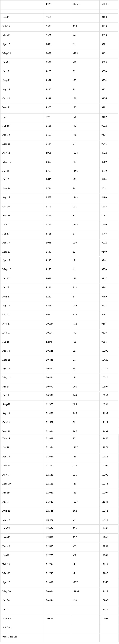Click the Apr-16 row label
The height and width of the screenshot is (644, 119).
(x=6, y=153)
